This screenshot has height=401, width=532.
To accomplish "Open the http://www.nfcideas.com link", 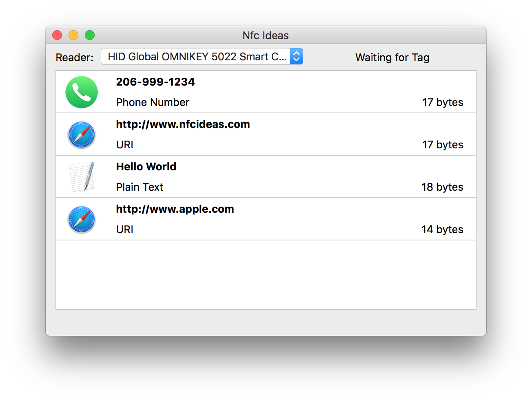I will tap(183, 124).
